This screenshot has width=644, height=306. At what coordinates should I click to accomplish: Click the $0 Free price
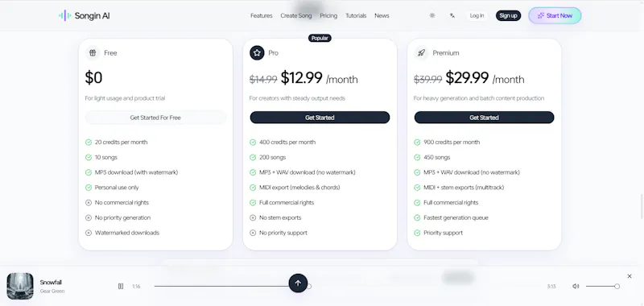(x=93, y=77)
